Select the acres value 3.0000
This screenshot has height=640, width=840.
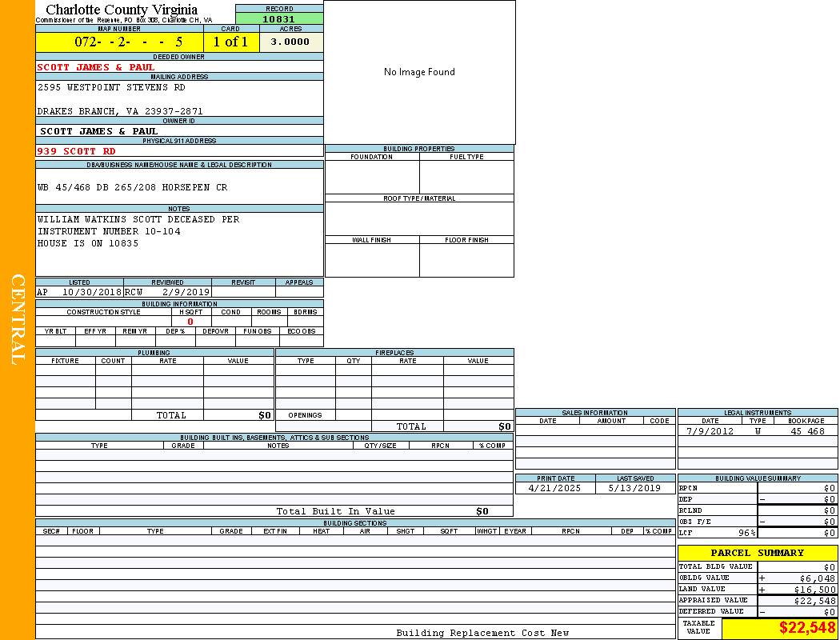tap(290, 42)
